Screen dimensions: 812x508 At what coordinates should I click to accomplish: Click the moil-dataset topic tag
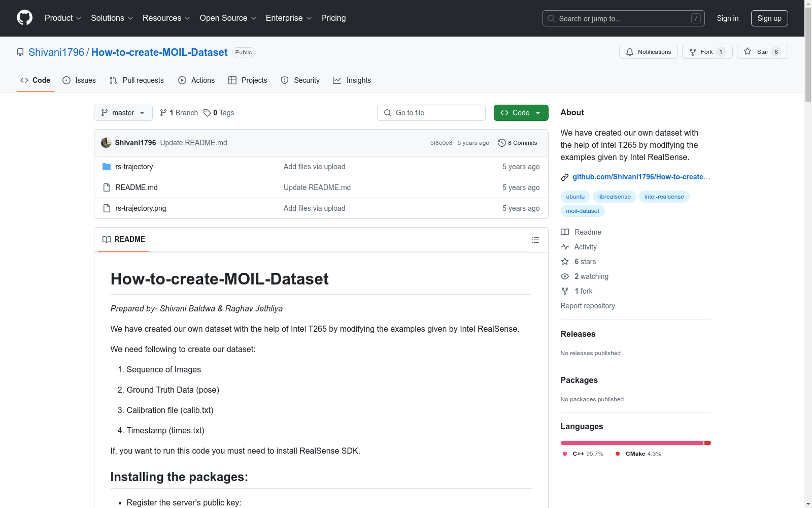pos(583,211)
